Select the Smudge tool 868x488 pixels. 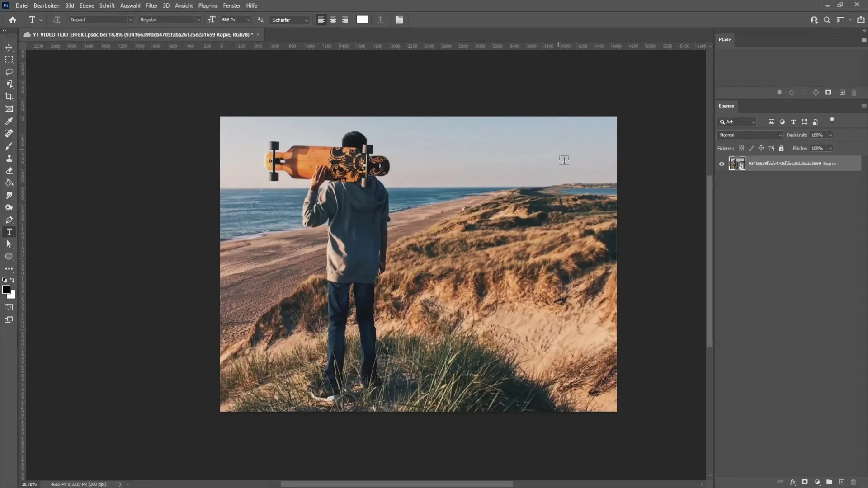(9, 195)
